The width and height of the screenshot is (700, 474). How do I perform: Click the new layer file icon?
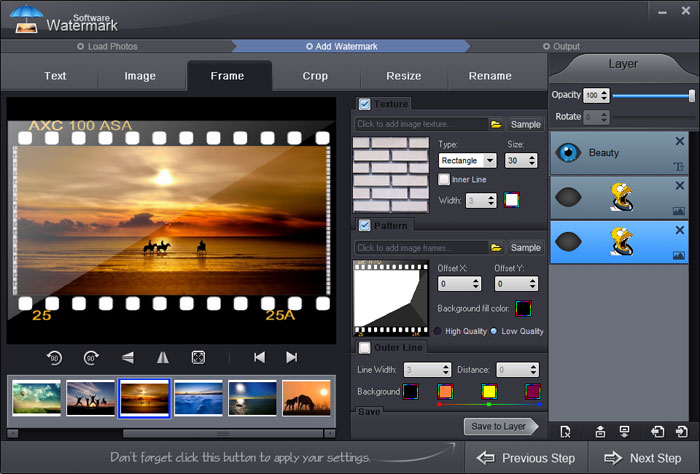(565, 432)
